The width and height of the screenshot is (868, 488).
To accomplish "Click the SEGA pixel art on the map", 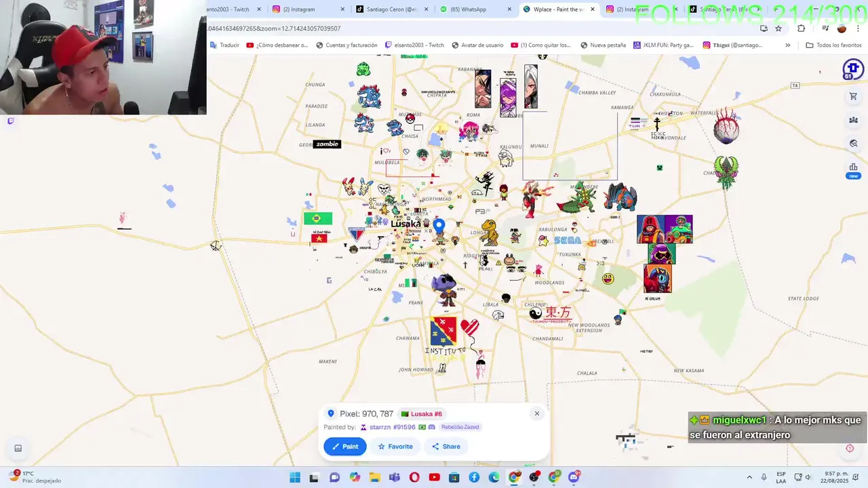I will click(x=567, y=240).
